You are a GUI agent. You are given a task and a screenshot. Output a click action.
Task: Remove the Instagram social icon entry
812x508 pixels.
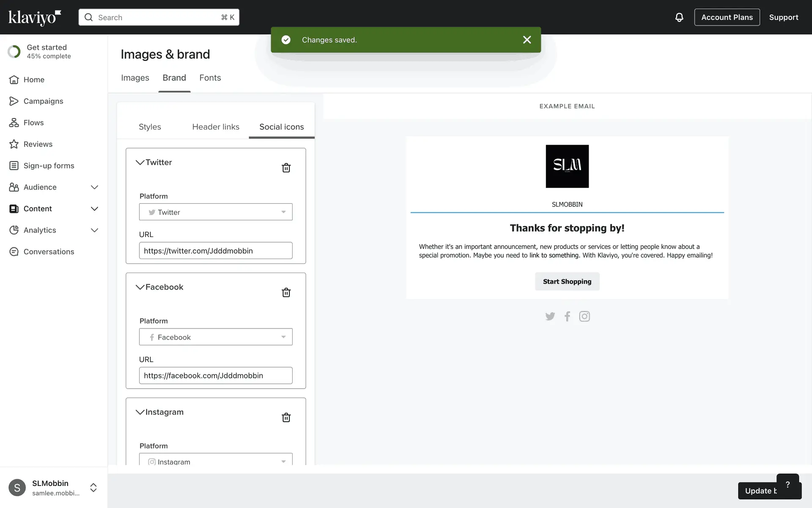(286, 417)
